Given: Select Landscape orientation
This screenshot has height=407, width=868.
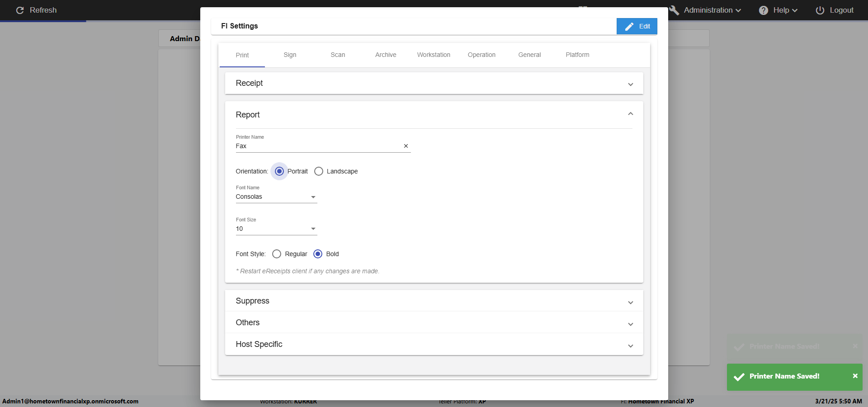Looking at the screenshot, I should coord(319,171).
